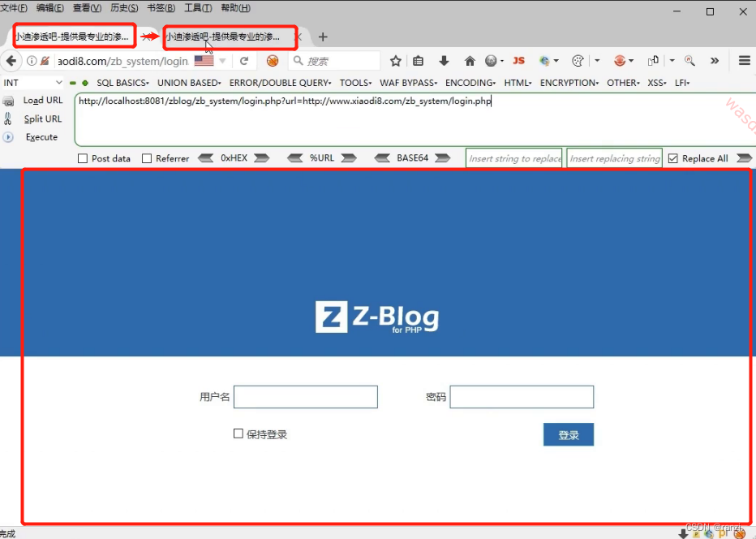Expand the HackBar OTHER menu

pyautogui.click(x=623, y=83)
